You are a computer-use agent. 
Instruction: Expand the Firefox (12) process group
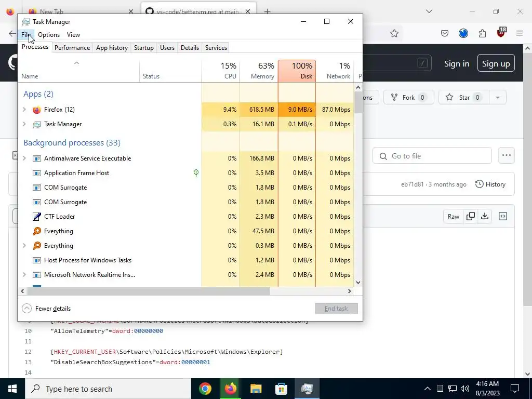[x=24, y=110]
